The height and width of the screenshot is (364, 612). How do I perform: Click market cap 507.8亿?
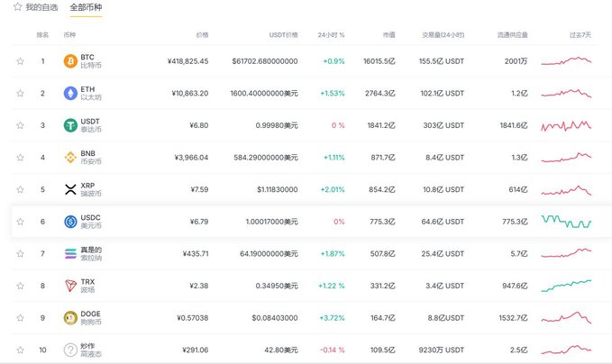tap(382, 253)
